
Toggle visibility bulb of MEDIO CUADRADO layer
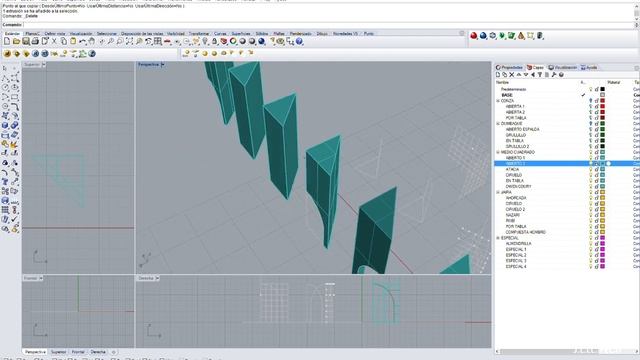click(x=591, y=152)
